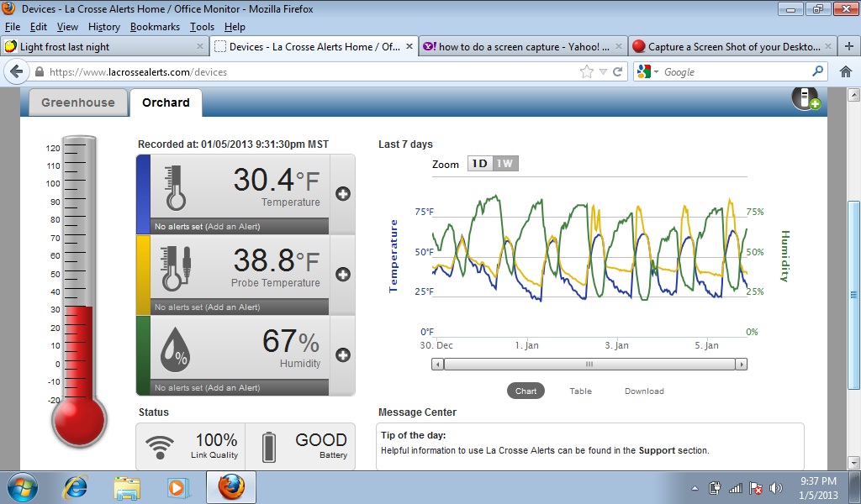Image resolution: width=861 pixels, height=504 pixels.
Task: Reload the current page
Action: (x=617, y=72)
